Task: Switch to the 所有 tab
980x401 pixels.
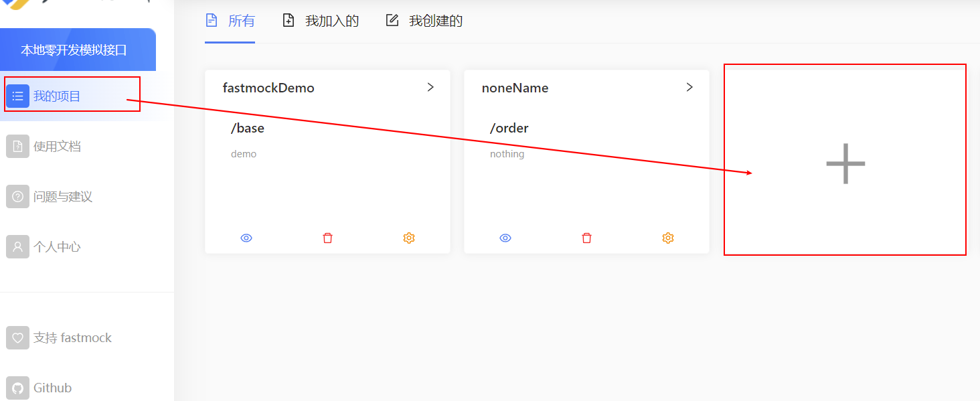Action: pyautogui.click(x=230, y=21)
